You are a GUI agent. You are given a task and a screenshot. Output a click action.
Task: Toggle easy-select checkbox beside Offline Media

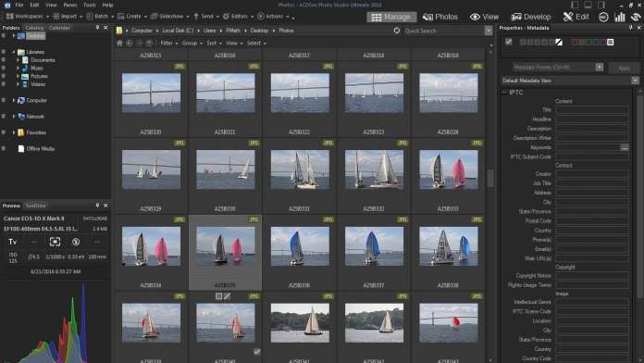4,149
